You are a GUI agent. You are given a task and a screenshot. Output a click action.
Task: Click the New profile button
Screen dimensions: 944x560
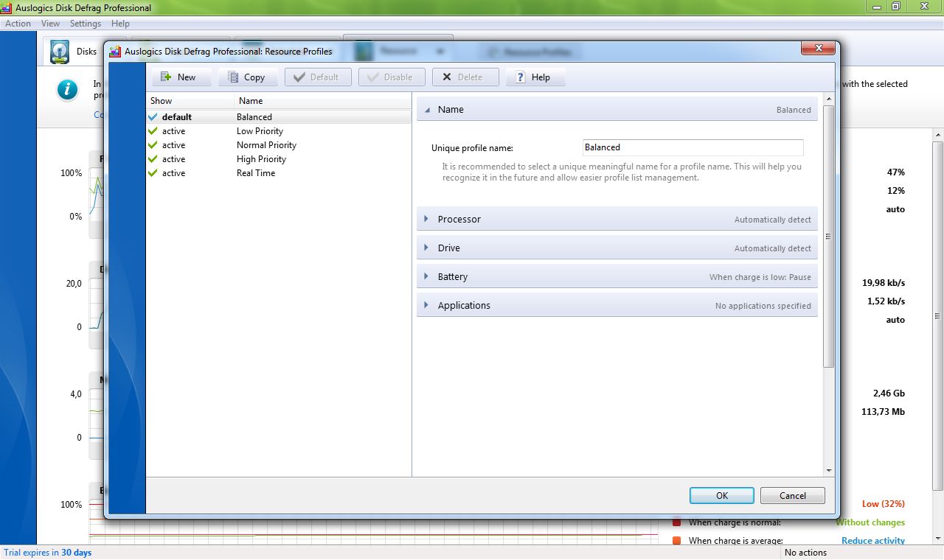(181, 77)
